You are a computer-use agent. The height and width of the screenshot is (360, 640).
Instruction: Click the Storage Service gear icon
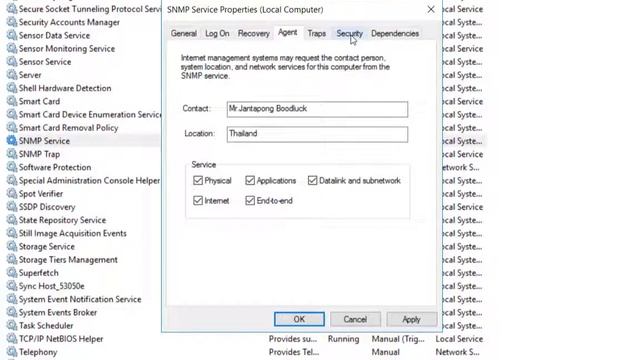[12, 246]
